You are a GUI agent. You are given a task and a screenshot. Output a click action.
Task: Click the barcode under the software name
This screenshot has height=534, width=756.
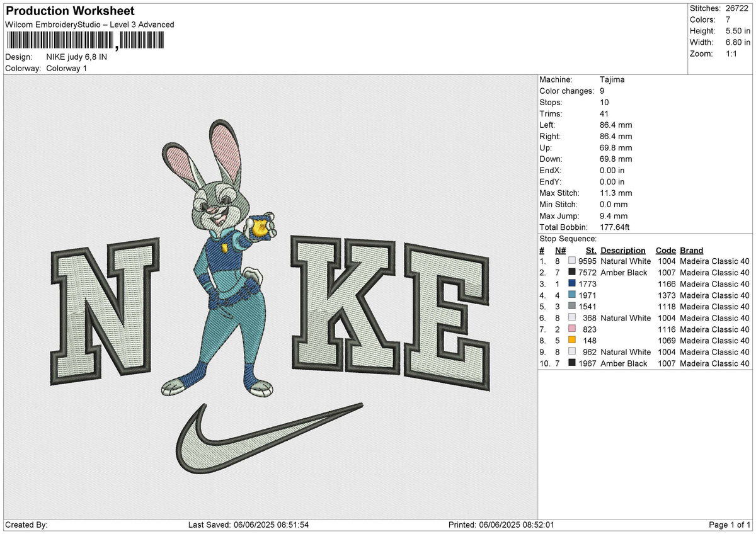click(84, 41)
